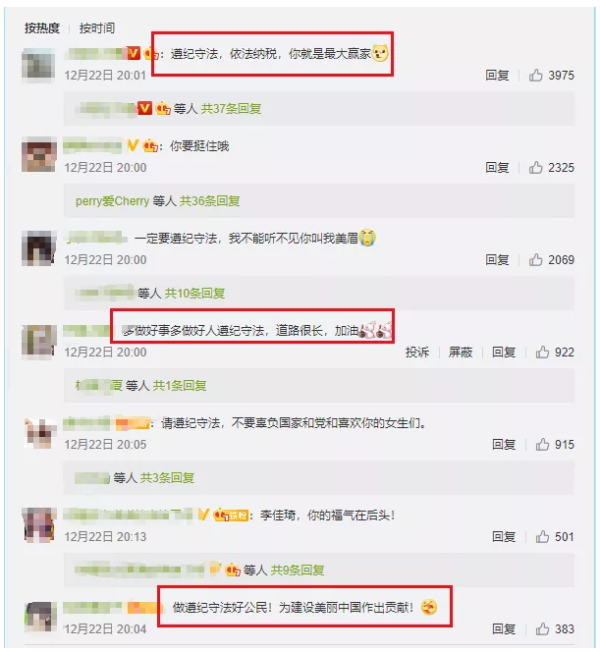Like the comment showing 2069 likes
Viewport: 600px width, 652px height.
(x=536, y=260)
